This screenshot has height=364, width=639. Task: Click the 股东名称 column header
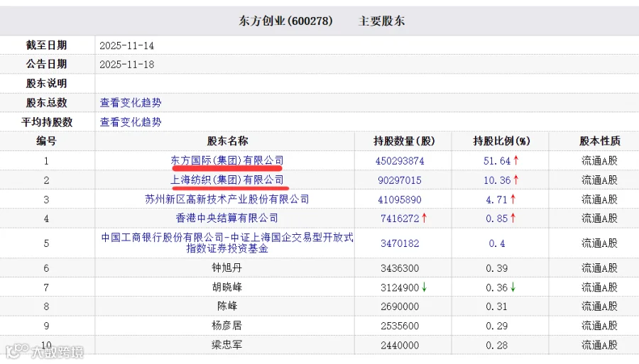227,141
